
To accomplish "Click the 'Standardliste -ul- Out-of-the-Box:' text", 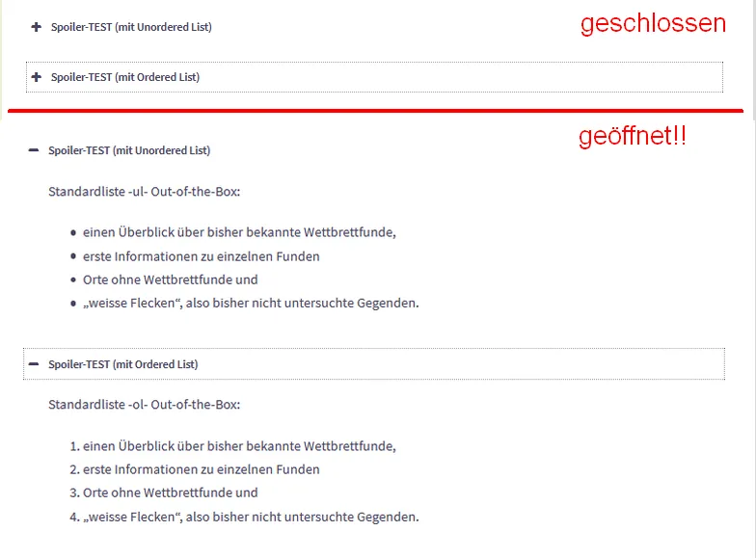I will [x=145, y=192].
